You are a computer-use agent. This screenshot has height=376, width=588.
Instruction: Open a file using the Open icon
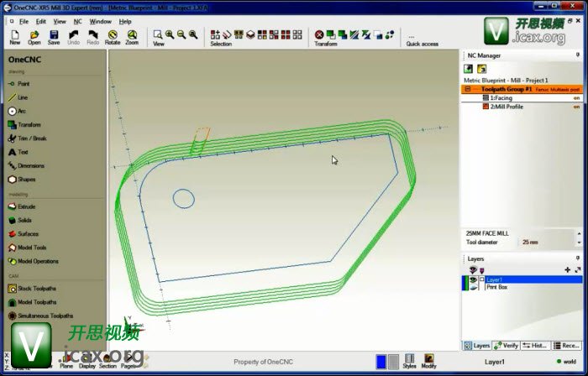pyautogui.click(x=34, y=38)
